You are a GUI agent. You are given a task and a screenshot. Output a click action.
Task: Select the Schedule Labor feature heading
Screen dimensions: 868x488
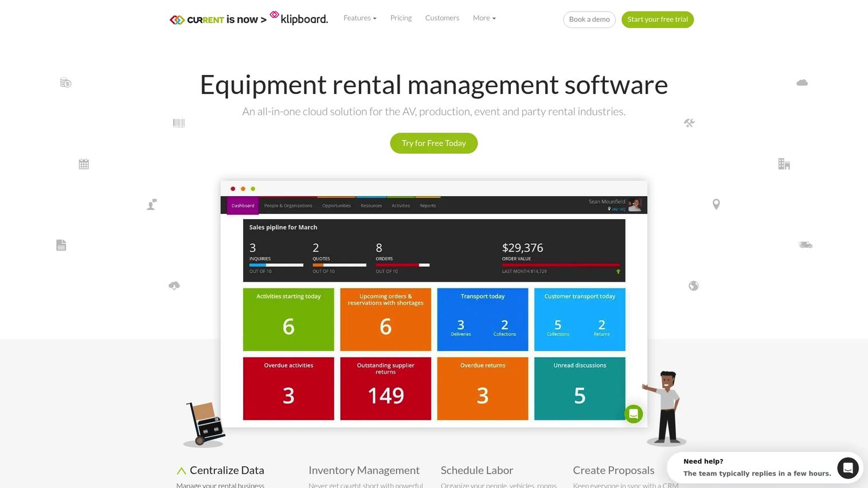477,470
